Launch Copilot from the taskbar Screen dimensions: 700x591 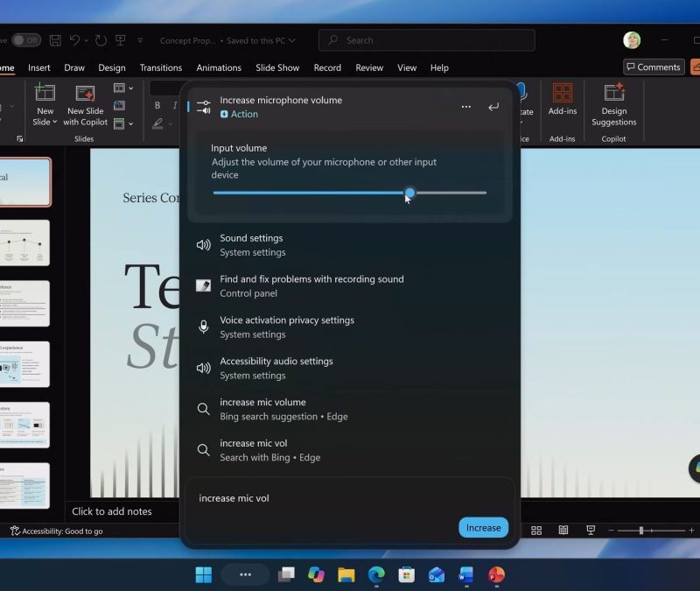316,574
